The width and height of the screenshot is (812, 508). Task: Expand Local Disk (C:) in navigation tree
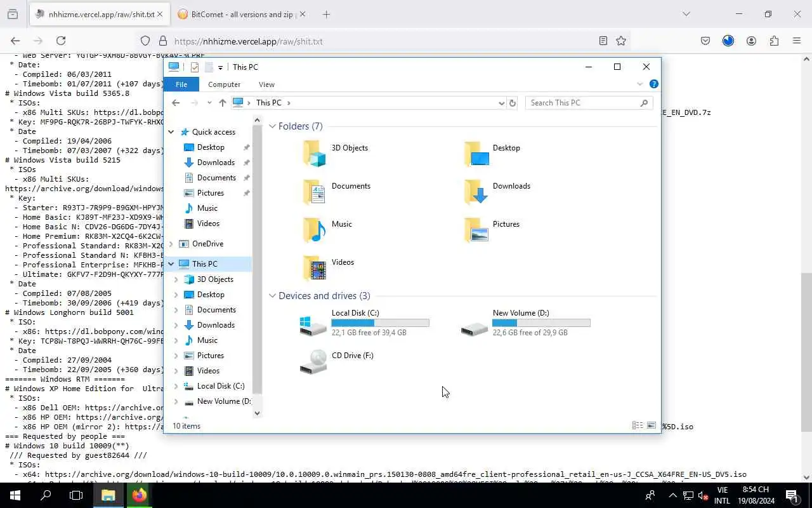click(176, 386)
